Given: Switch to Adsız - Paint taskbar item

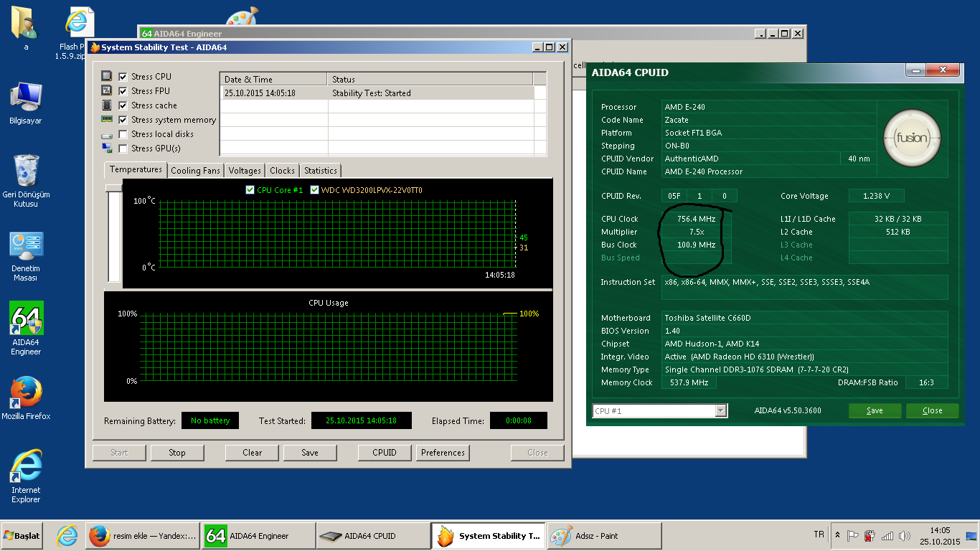Looking at the screenshot, I should [x=604, y=536].
